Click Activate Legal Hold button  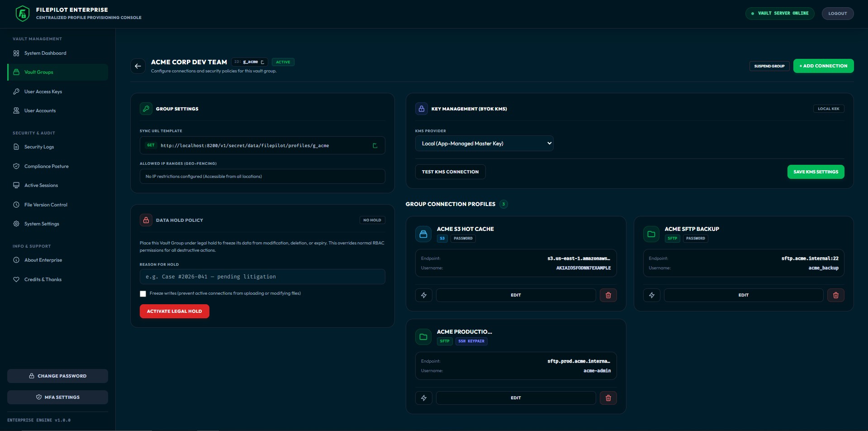coord(174,311)
